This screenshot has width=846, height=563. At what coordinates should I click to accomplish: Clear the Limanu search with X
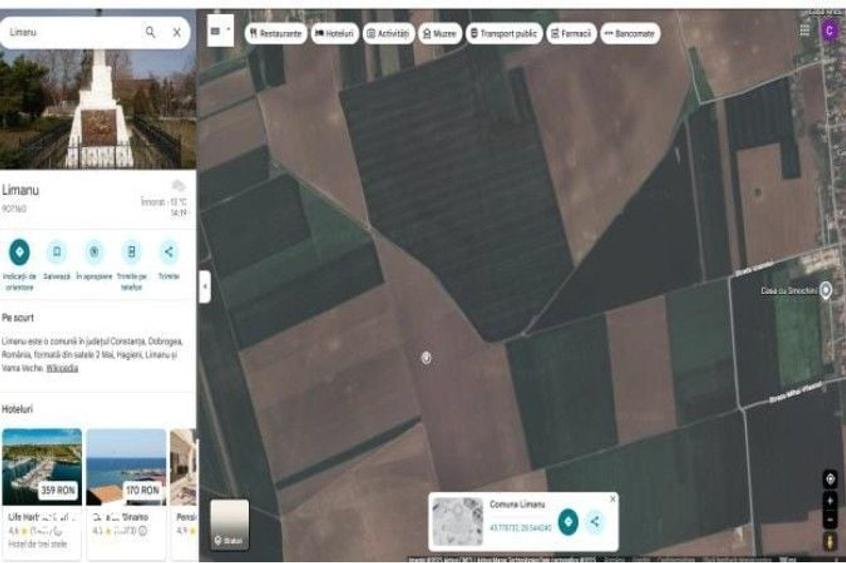click(176, 32)
